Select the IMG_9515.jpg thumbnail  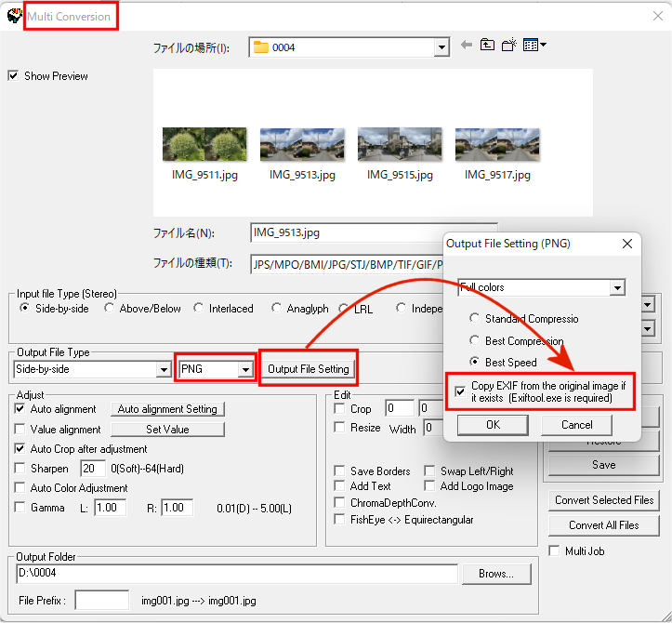[x=400, y=144]
